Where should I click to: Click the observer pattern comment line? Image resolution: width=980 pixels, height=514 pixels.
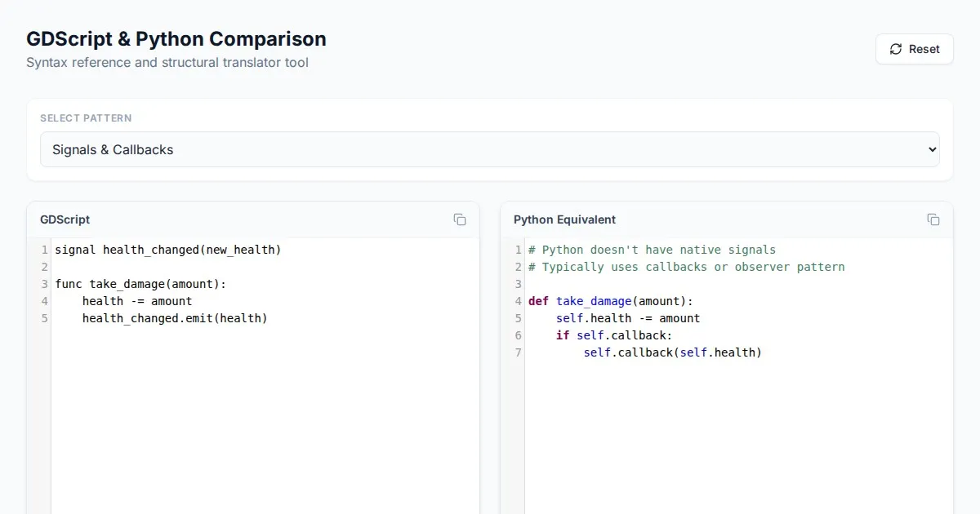point(686,267)
